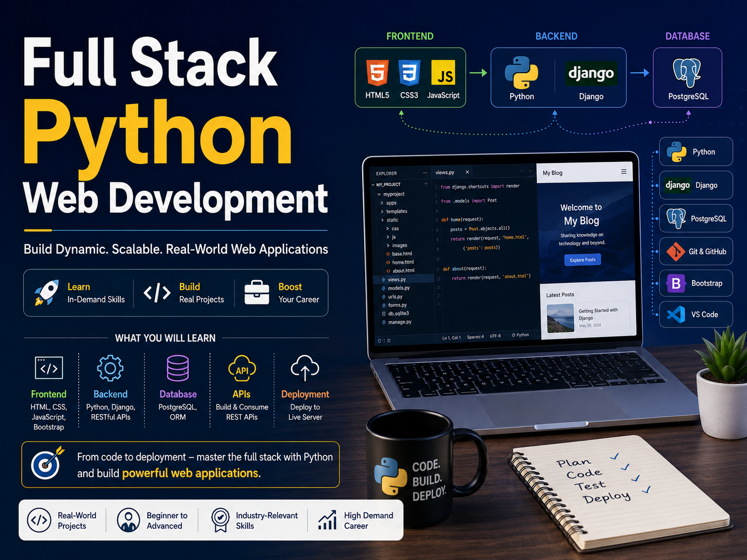
Task: Click the target bullseye icon in the banner
Action: (47, 463)
